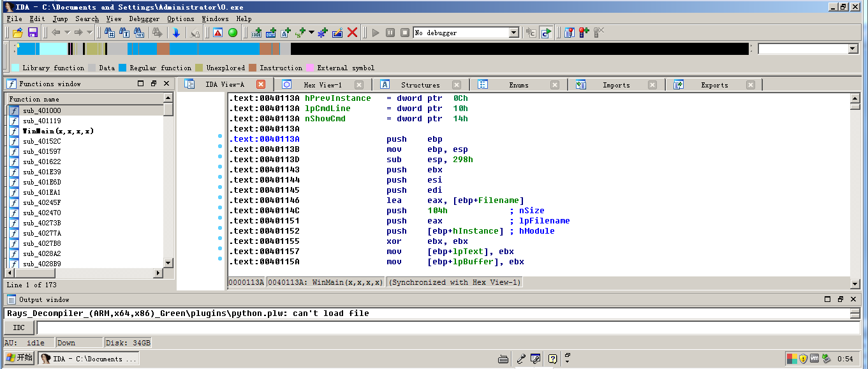Click the IDC button in output window
The image size is (868, 369).
(19, 328)
